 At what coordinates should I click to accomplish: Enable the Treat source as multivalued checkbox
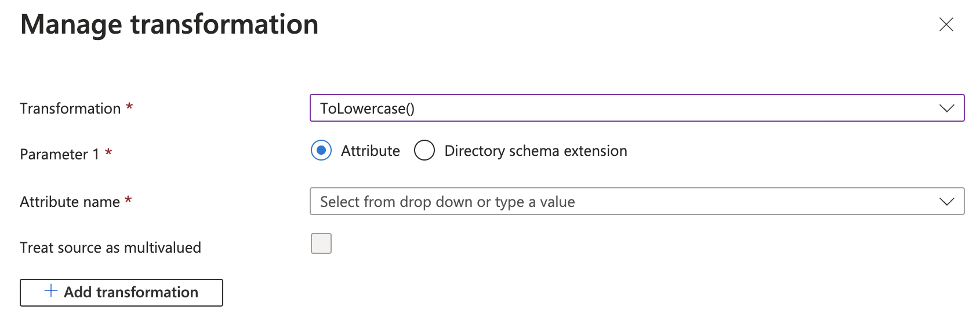coord(321,243)
